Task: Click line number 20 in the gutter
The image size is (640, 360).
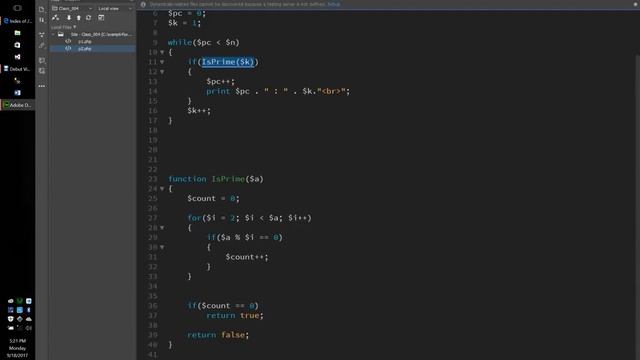Action: 152,150
